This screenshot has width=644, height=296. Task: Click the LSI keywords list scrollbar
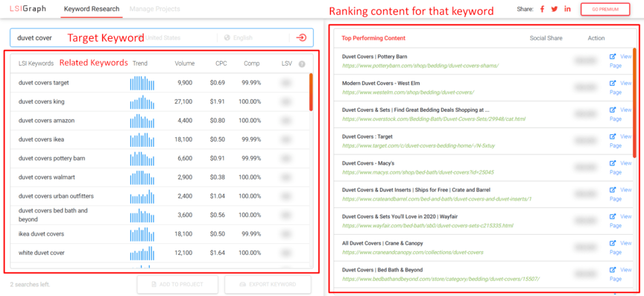[311, 92]
